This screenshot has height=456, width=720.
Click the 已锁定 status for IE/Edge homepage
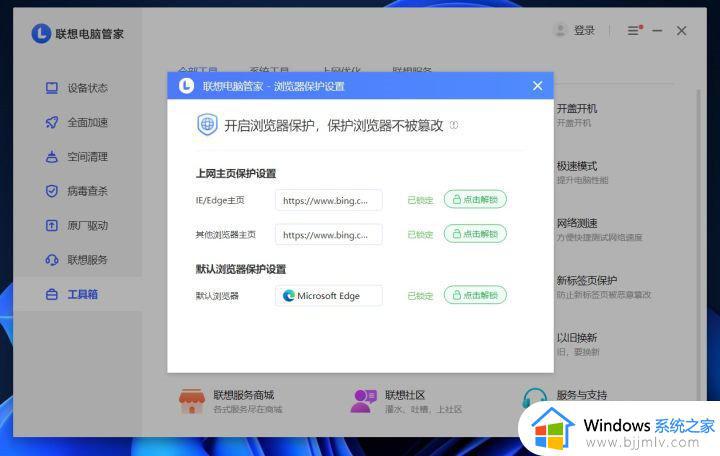click(x=420, y=200)
